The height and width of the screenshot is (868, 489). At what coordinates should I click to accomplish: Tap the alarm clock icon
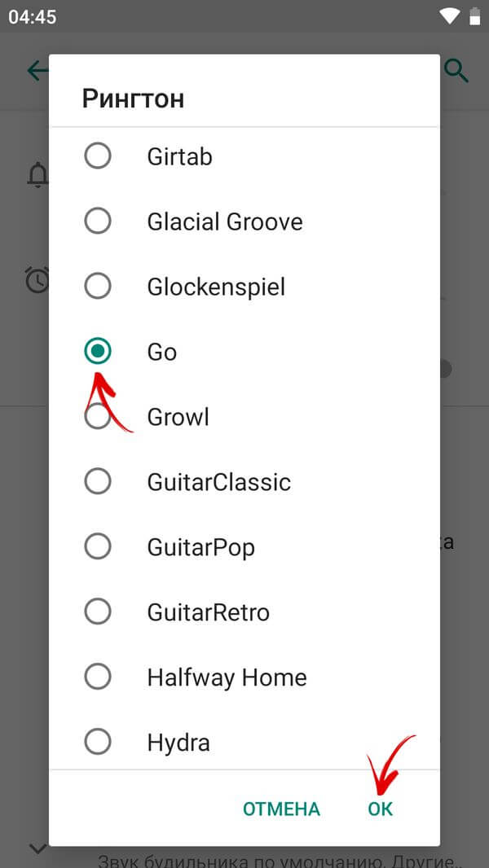37,280
